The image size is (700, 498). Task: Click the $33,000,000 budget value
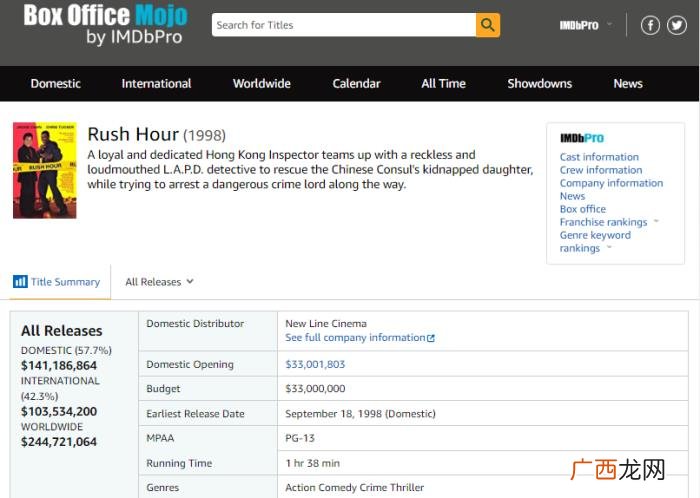point(315,389)
